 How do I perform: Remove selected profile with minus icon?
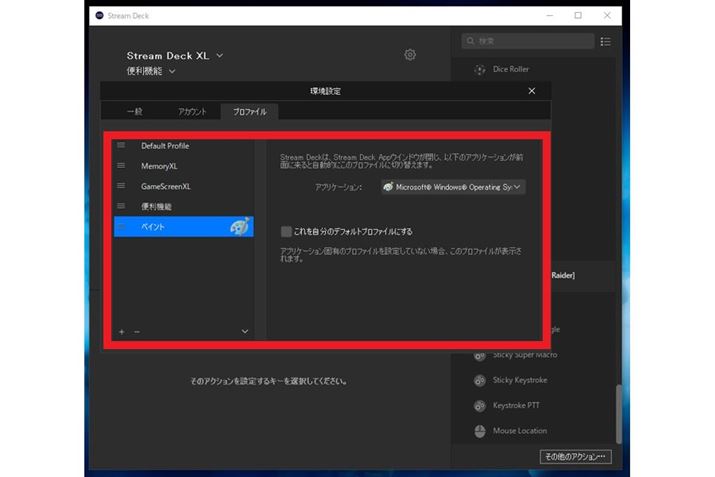tap(137, 331)
